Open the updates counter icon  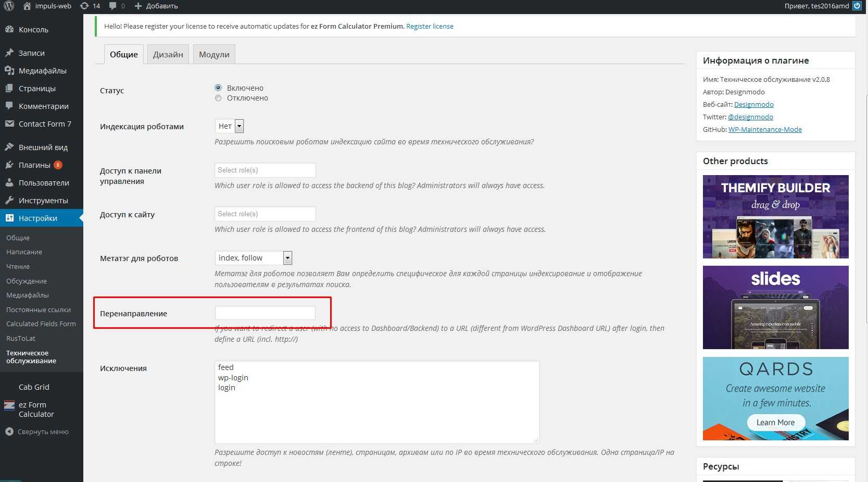coord(84,6)
